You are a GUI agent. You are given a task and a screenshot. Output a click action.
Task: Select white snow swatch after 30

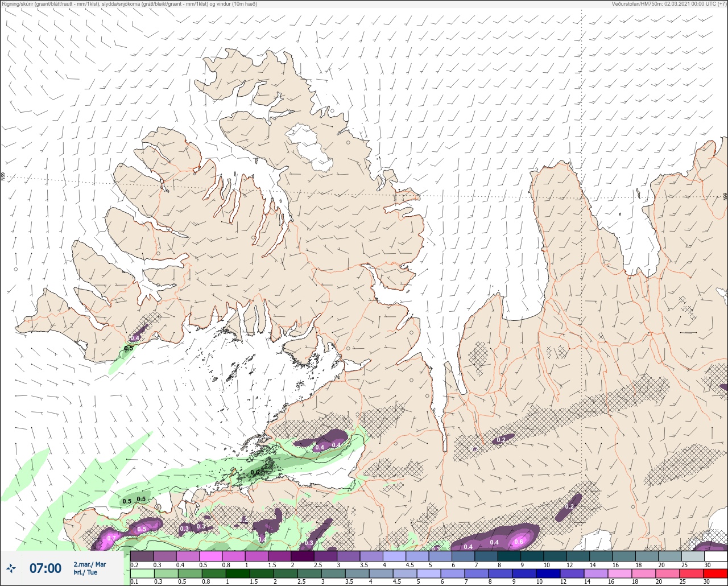(715, 556)
